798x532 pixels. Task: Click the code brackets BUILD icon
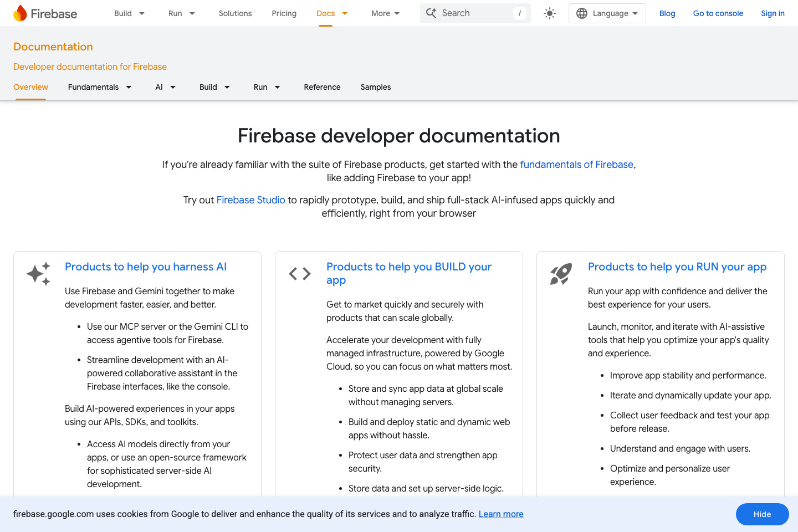coord(299,273)
